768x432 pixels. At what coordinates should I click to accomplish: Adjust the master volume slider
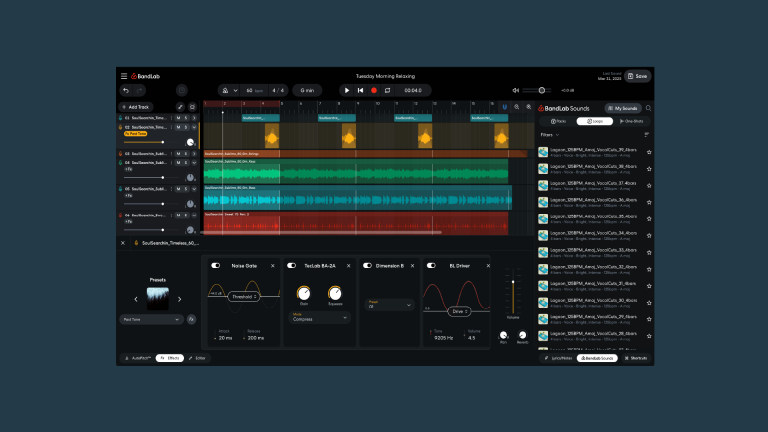click(x=537, y=90)
